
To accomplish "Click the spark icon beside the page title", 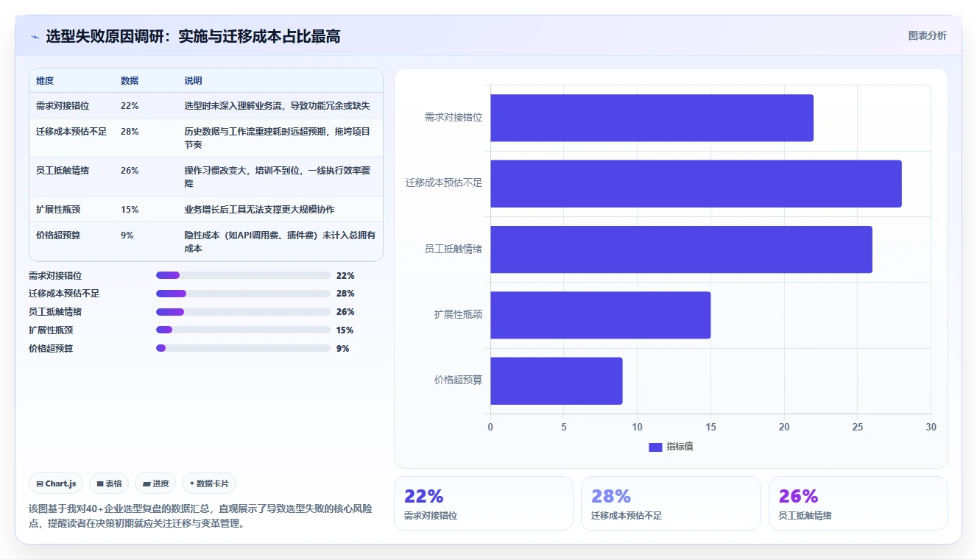I will click(35, 37).
